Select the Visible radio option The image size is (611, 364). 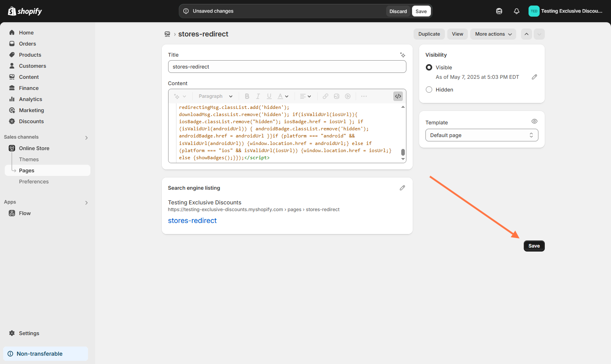(429, 67)
